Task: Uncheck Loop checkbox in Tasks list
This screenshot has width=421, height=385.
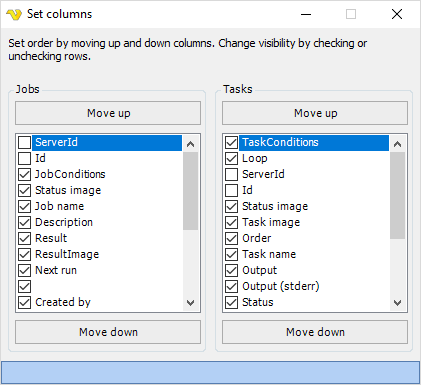Action: click(x=231, y=158)
